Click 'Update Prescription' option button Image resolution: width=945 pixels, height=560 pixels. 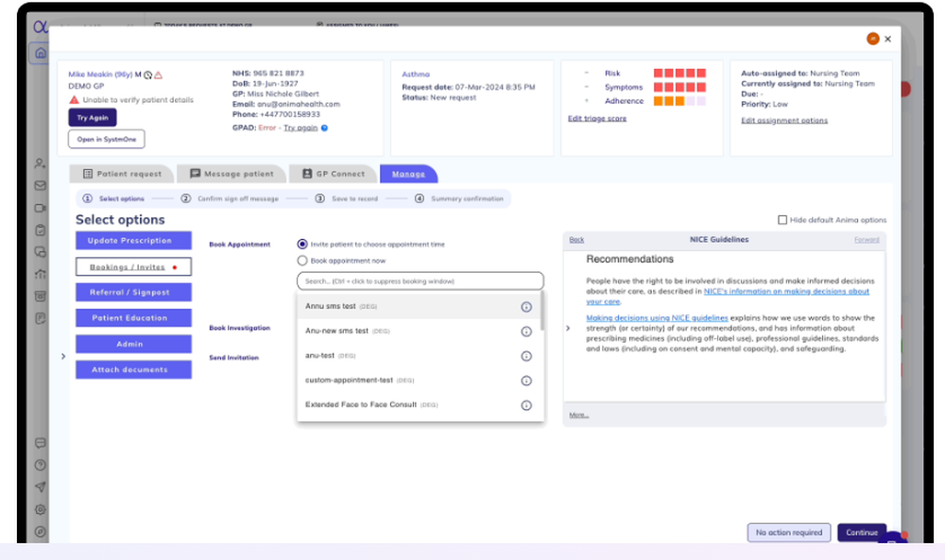point(134,240)
